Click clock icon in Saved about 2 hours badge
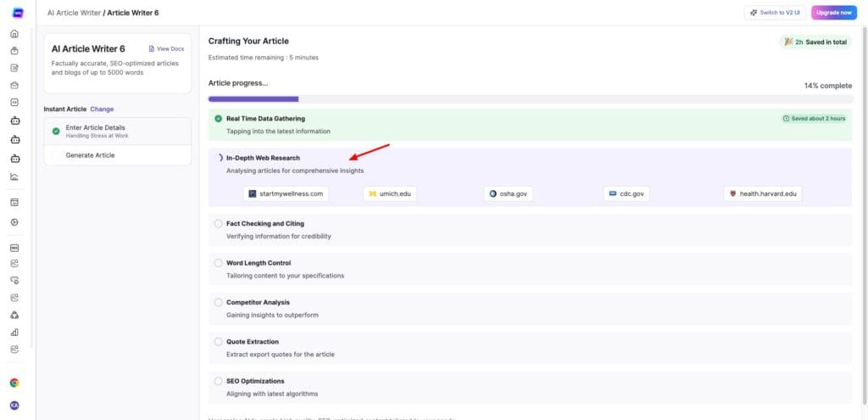The image size is (868, 420). pos(786,119)
